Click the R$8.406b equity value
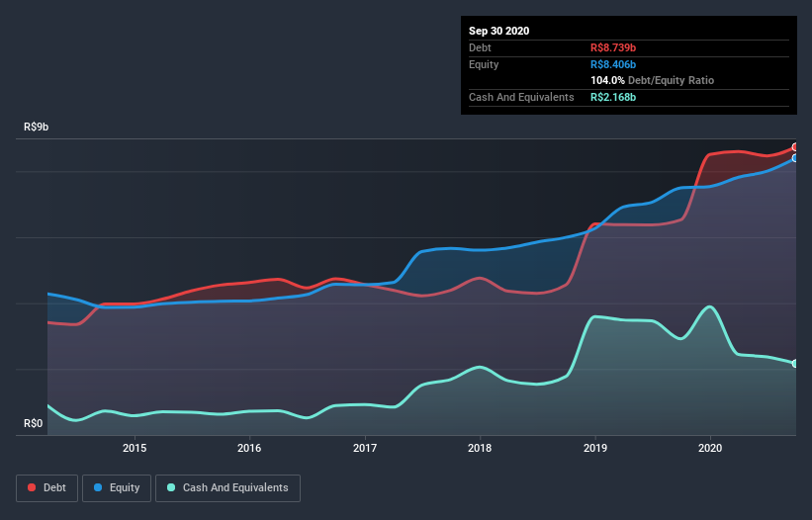 (x=613, y=64)
